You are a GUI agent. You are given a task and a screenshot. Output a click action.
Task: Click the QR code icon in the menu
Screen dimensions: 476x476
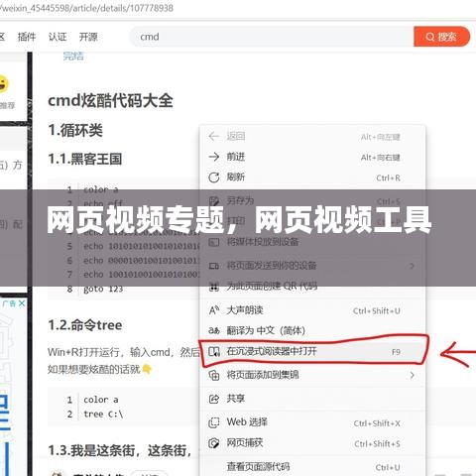click(214, 287)
